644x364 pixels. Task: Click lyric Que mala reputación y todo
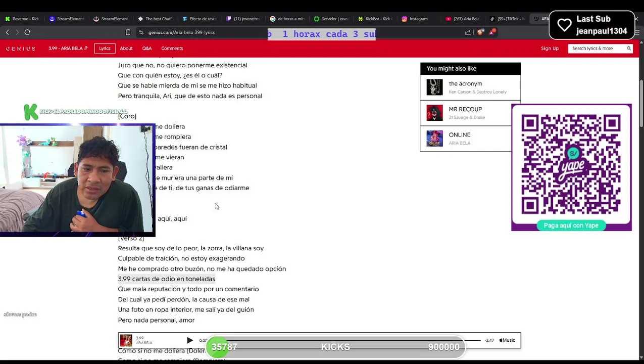coord(188,289)
